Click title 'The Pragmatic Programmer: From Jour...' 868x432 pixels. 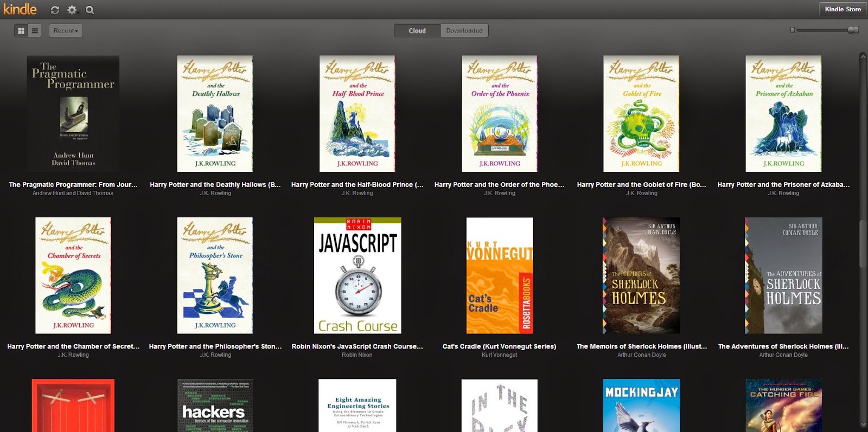(73, 185)
